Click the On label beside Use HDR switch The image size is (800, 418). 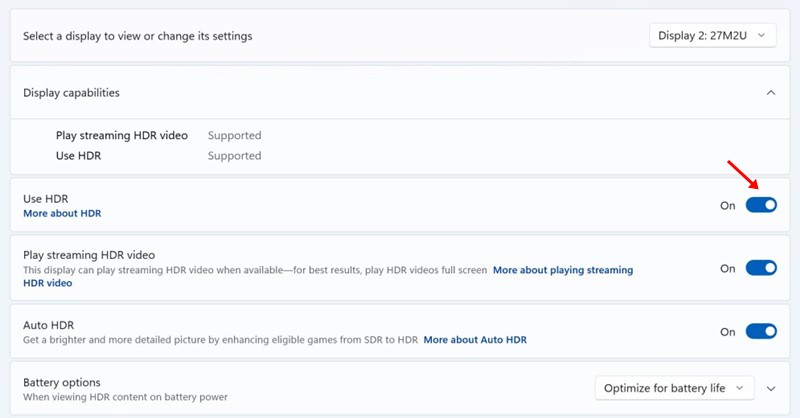click(x=727, y=206)
